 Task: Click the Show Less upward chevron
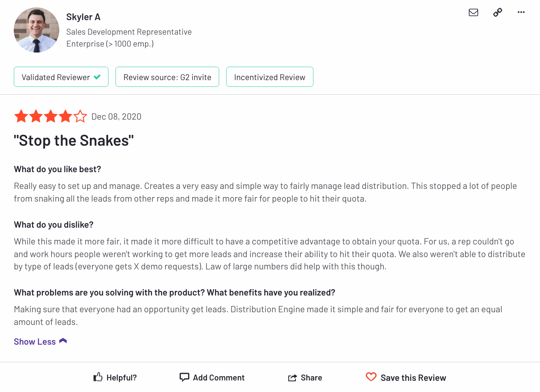[63, 341]
